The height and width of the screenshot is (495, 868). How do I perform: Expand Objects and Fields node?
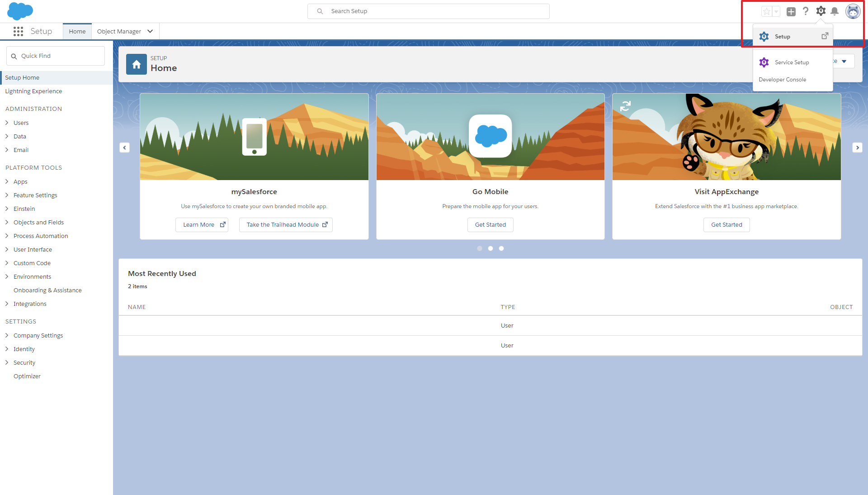pyautogui.click(x=7, y=222)
